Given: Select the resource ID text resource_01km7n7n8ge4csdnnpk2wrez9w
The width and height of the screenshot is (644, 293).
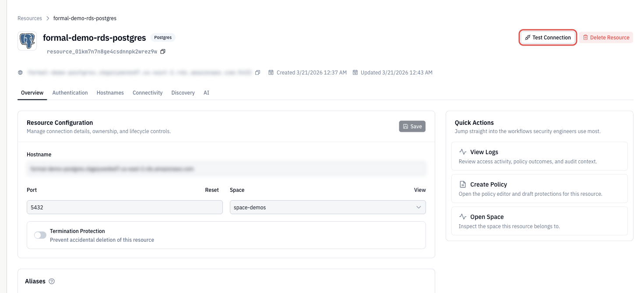Looking at the screenshot, I should 102,52.
